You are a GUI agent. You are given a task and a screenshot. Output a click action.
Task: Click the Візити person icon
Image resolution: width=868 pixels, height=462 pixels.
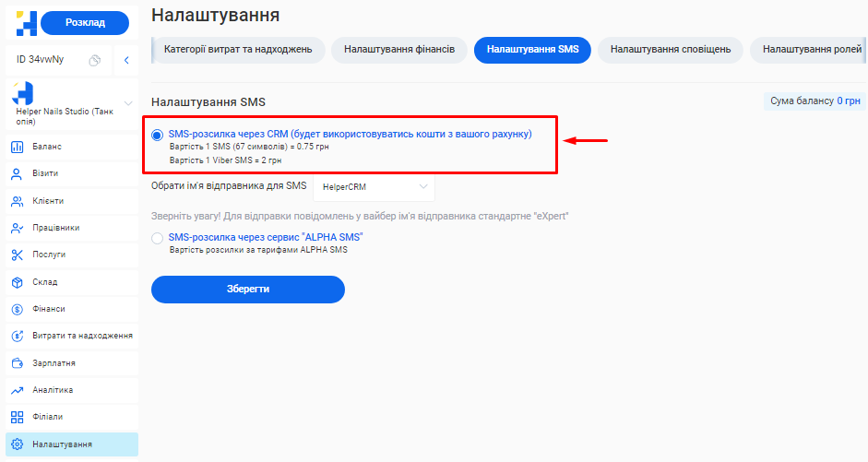(x=17, y=173)
